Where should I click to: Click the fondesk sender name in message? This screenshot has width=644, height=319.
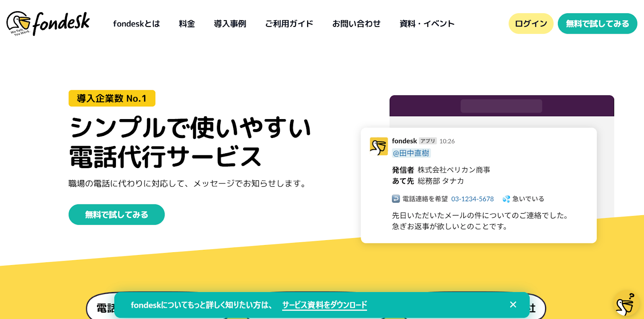pyautogui.click(x=405, y=141)
